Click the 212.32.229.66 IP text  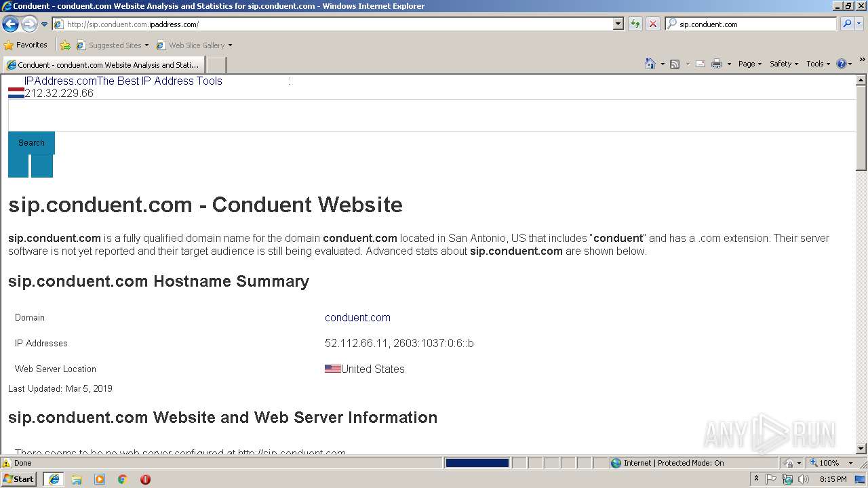click(59, 94)
